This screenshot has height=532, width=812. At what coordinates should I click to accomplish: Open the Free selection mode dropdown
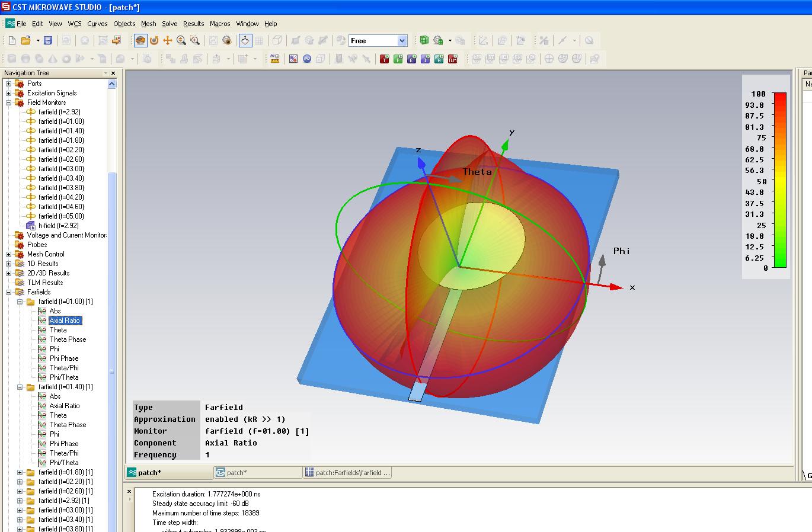pyautogui.click(x=402, y=40)
